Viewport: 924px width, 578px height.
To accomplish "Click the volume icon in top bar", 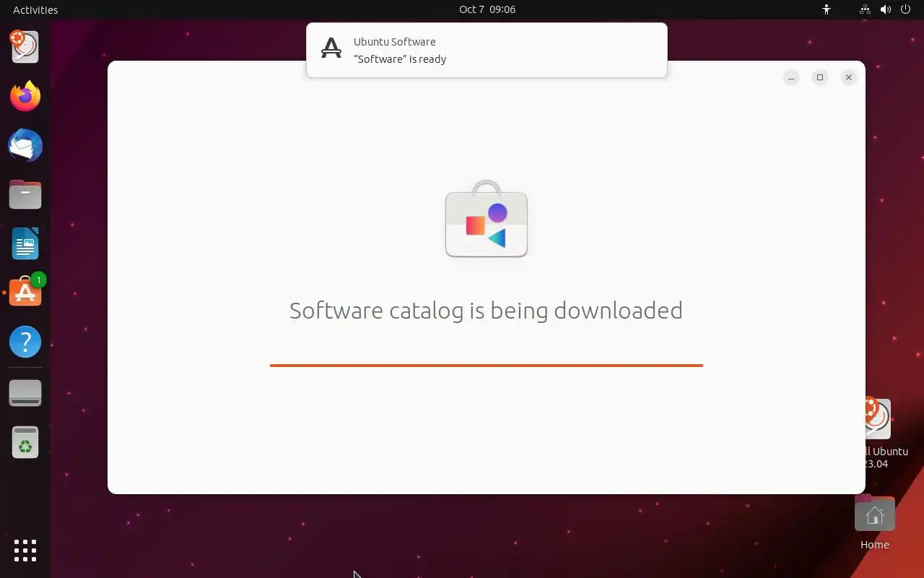I will (x=885, y=9).
